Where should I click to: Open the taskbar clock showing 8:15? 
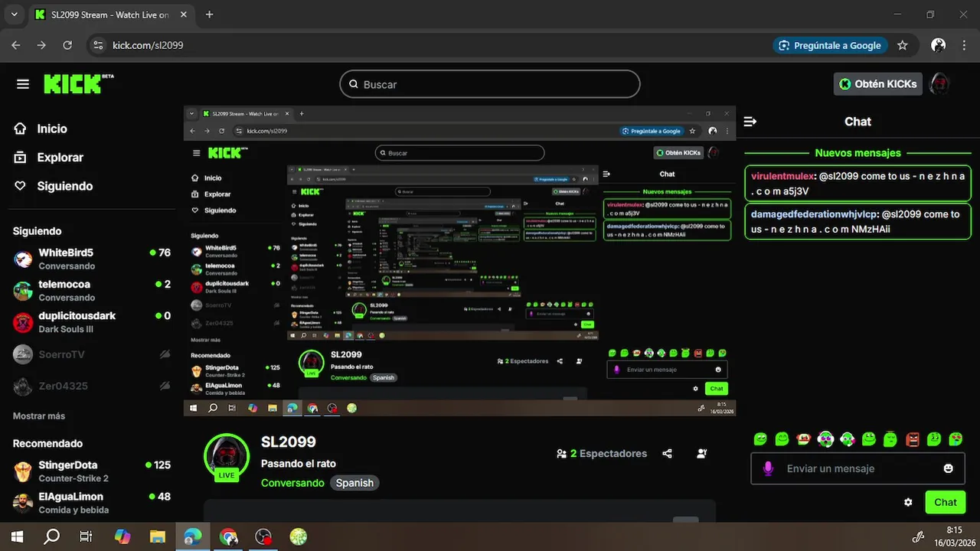(954, 536)
